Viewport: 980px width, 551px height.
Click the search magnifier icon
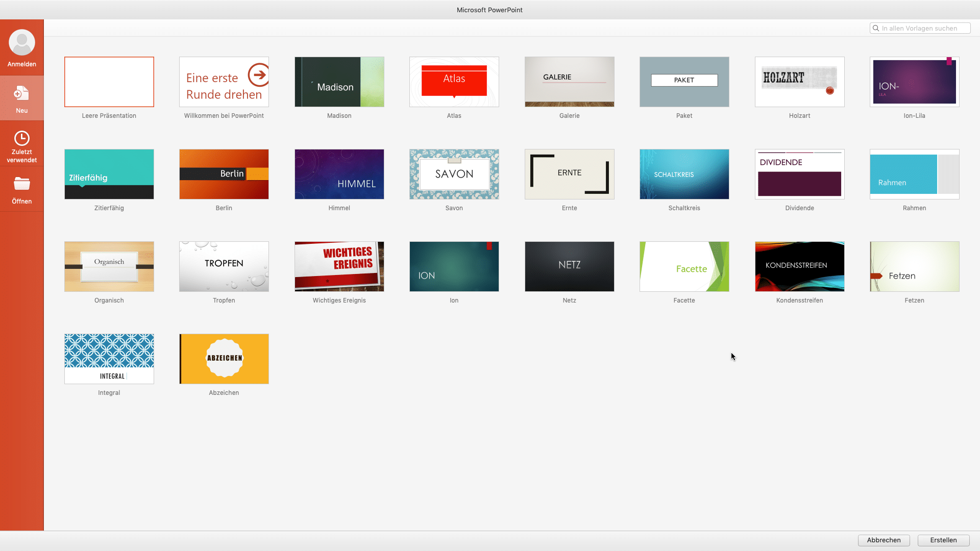point(876,29)
